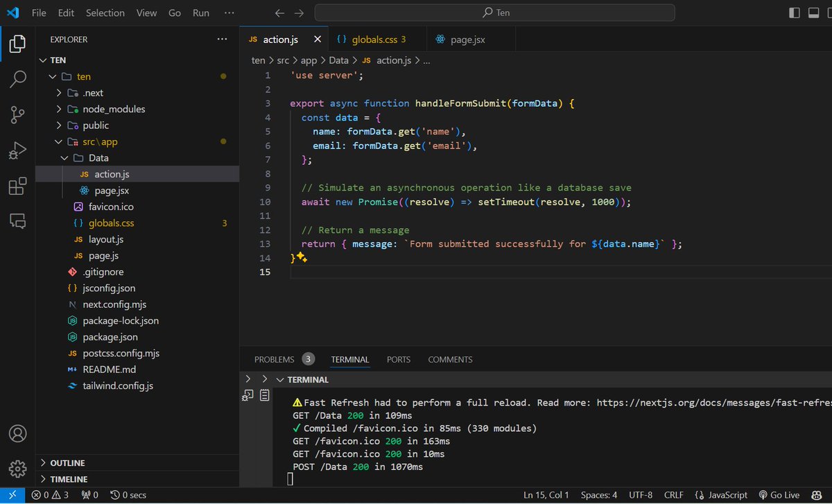
Task: Open the PORTS panel tab
Action: (x=399, y=359)
